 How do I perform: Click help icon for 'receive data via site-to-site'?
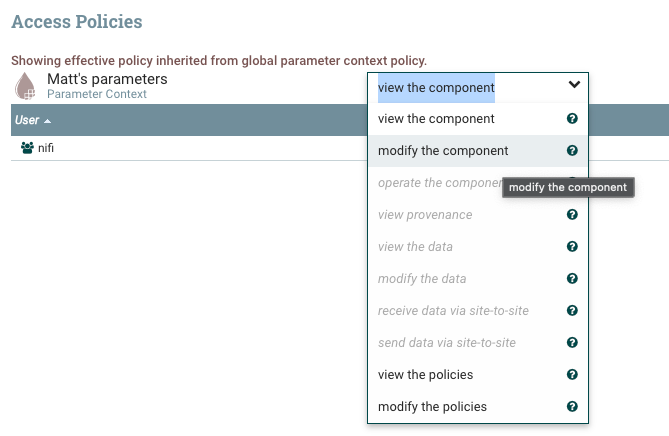572,311
